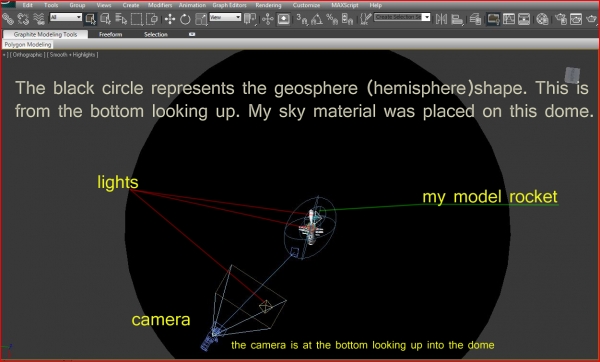Open the Rectangular Selection Region flyout
The width and height of the screenshot is (600, 362).
tap(137, 19)
